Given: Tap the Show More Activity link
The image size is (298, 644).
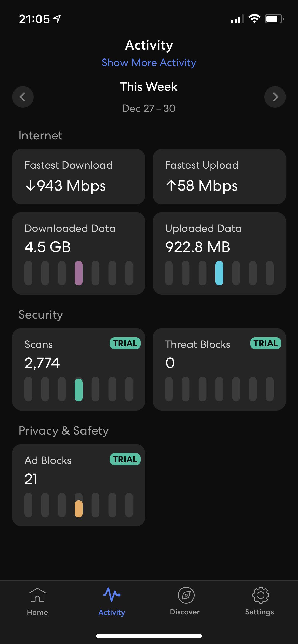Looking at the screenshot, I should 149,63.
